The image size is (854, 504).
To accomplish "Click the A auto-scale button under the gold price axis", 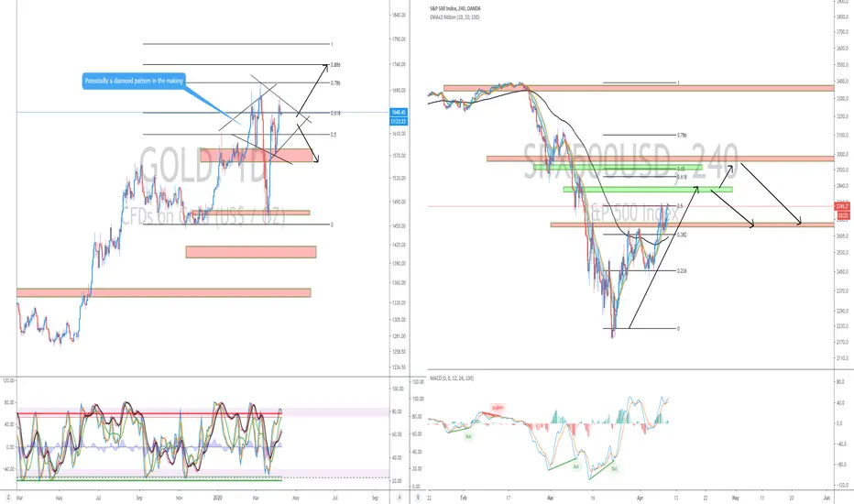I will click(400, 498).
